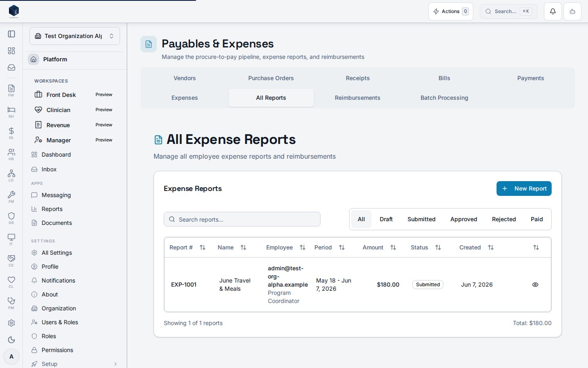The image size is (588, 368).
Task: Open the PM stethoscope module icon
Action: tap(11, 303)
